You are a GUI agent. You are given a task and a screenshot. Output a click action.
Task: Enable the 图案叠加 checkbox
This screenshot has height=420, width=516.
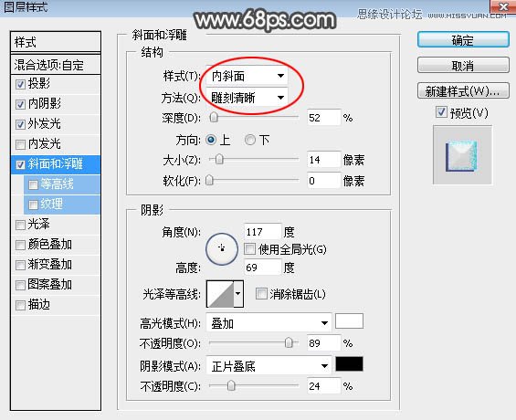(x=20, y=285)
